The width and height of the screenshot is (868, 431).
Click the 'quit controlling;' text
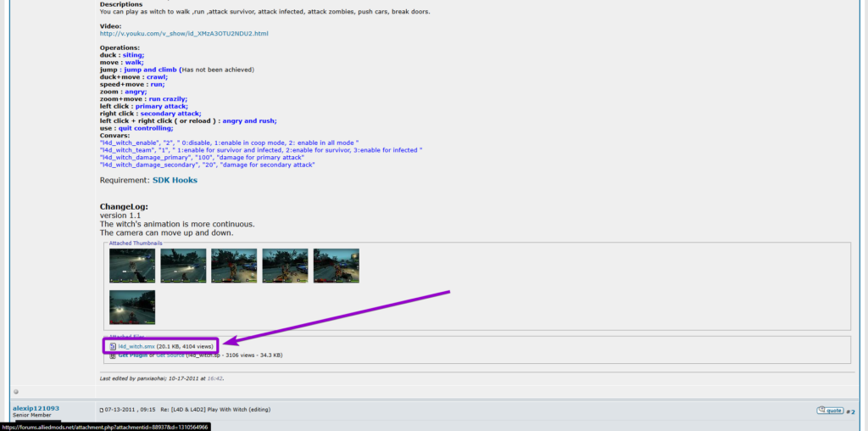point(146,128)
